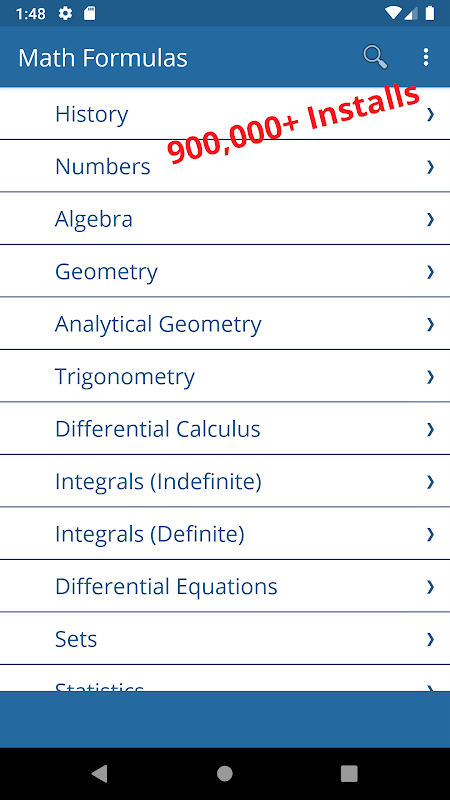The image size is (450, 800).
Task: Select Integrals (Definite) entry
Action: coord(225,534)
